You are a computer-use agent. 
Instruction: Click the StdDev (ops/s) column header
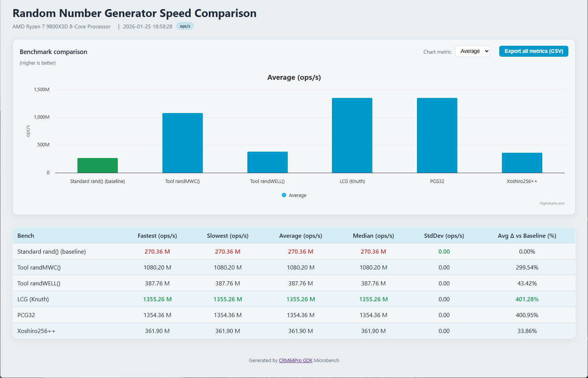(444, 236)
